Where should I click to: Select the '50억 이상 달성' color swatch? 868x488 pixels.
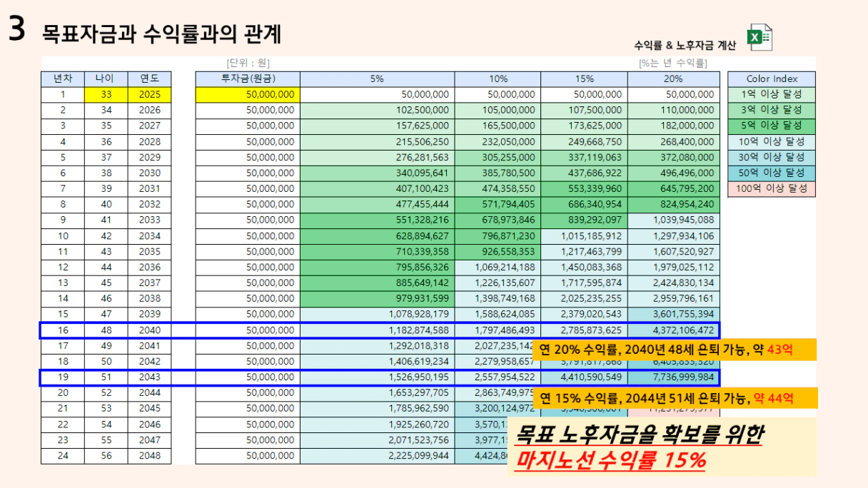771,173
